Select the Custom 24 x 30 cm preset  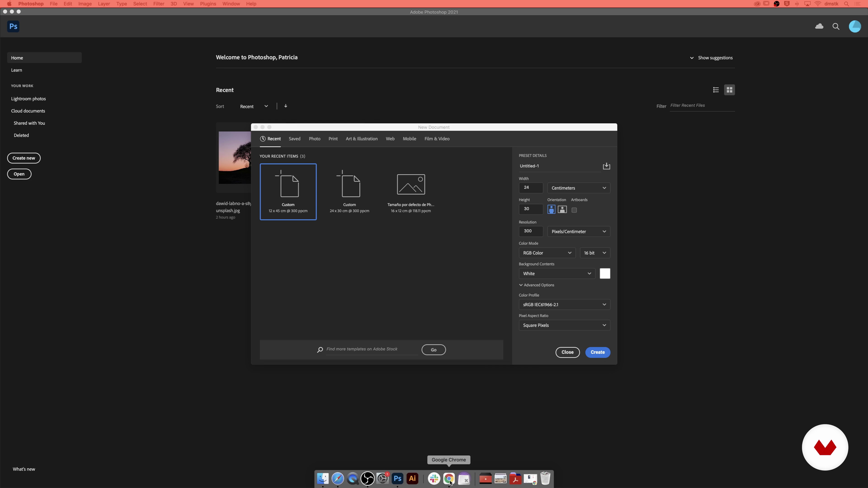point(349,192)
